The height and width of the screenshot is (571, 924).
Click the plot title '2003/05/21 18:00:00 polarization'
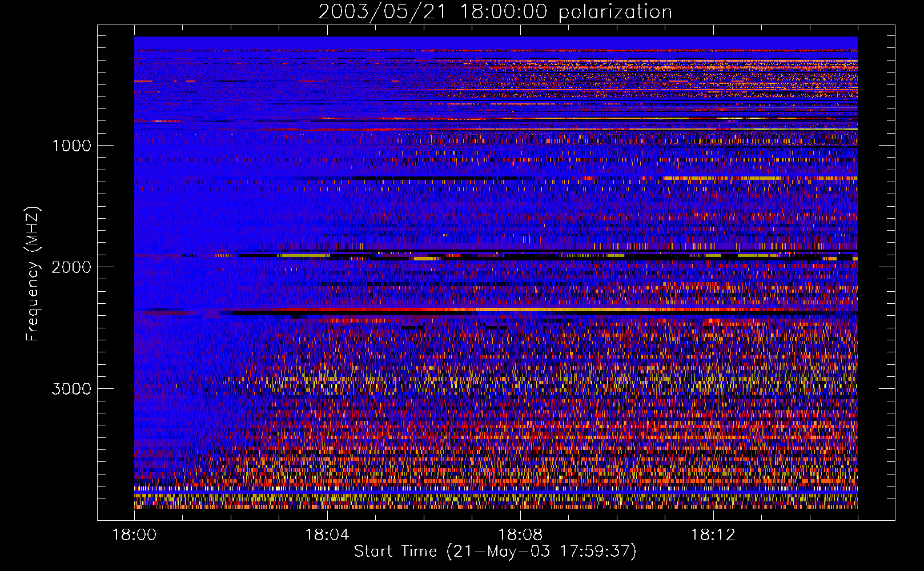tap(495, 12)
